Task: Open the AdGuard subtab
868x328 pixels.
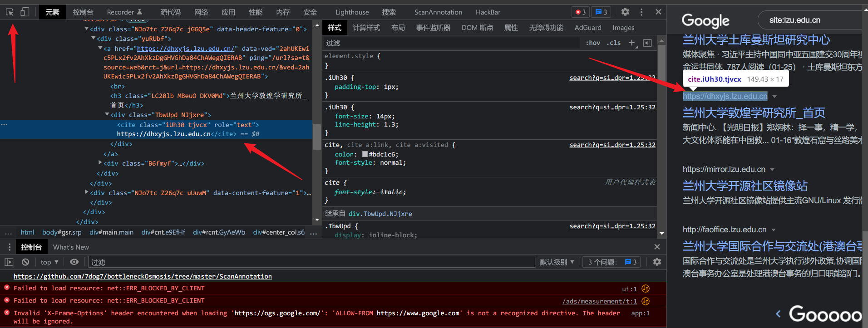Action: (588, 28)
